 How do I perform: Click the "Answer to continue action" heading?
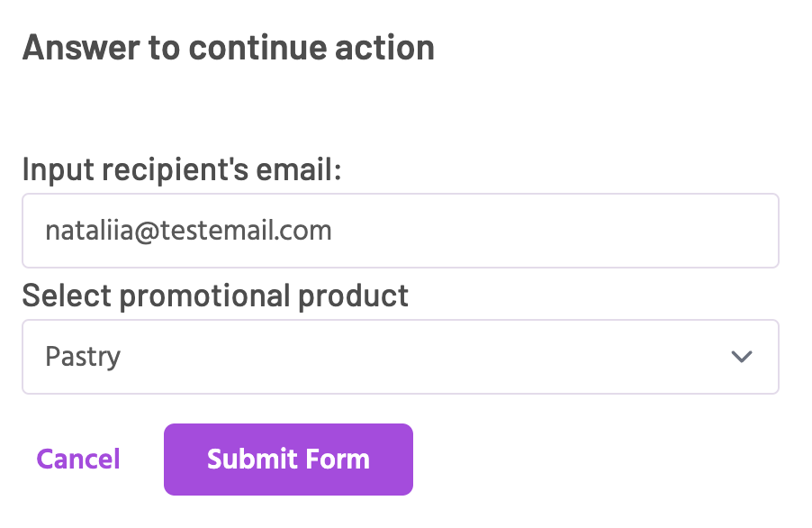pyautogui.click(x=228, y=47)
